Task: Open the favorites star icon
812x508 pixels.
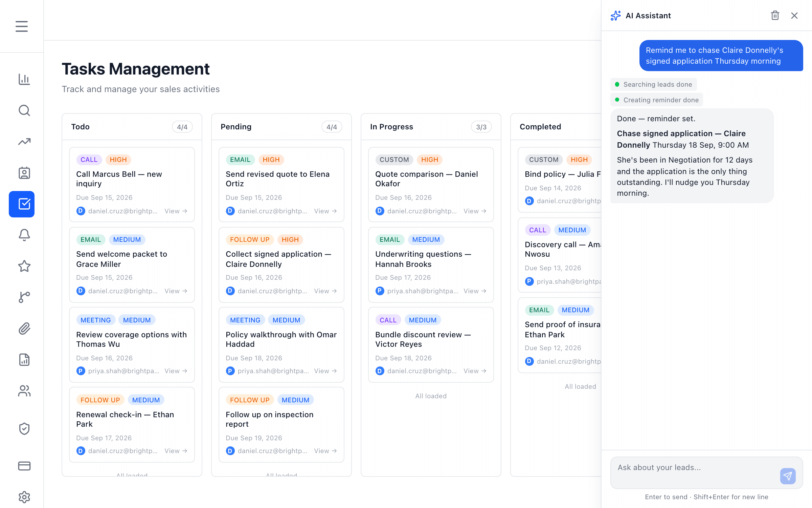Action: 24,266
